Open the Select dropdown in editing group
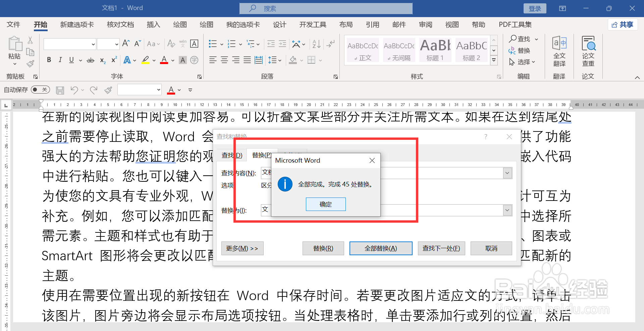Screen dimensions: 644x331 (522, 62)
